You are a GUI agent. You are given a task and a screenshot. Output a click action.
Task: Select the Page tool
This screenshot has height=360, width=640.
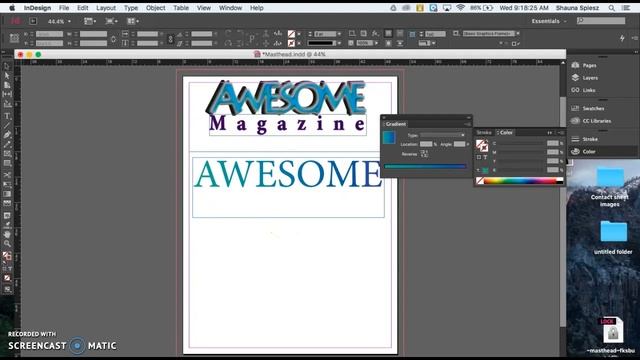point(7,85)
